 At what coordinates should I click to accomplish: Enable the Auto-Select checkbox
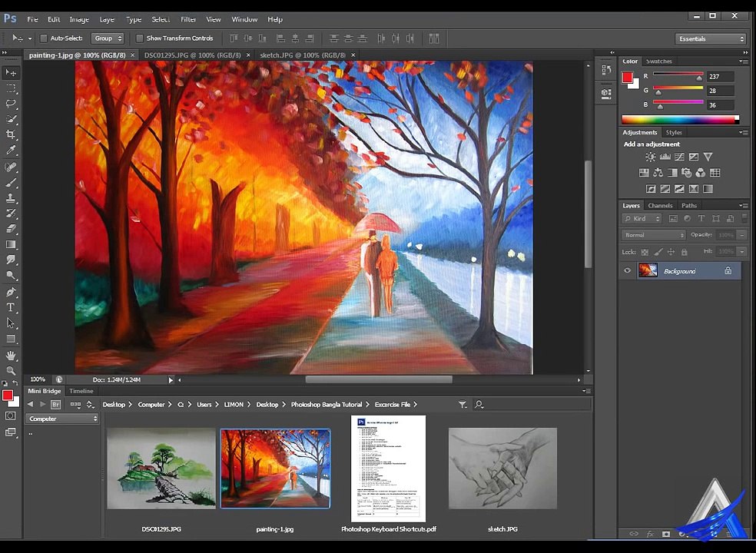click(x=43, y=38)
